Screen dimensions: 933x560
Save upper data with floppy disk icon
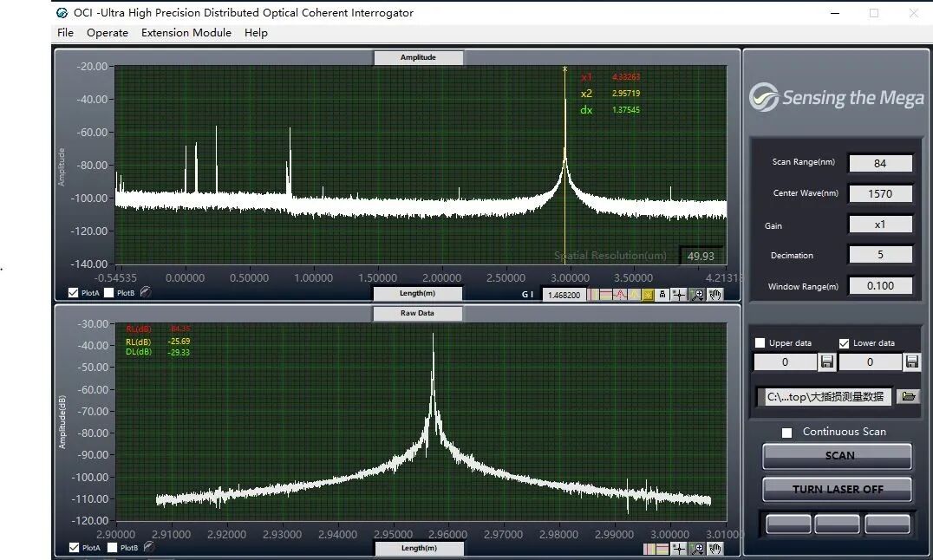point(826,361)
